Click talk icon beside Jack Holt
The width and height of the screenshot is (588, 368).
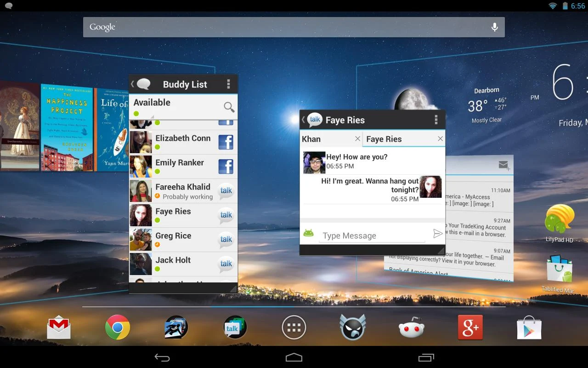point(226,264)
